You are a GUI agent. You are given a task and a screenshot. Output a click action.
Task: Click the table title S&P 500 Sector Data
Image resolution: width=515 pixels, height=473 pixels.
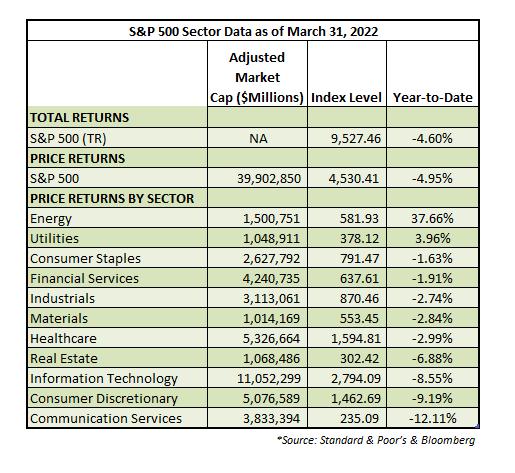pos(253,32)
